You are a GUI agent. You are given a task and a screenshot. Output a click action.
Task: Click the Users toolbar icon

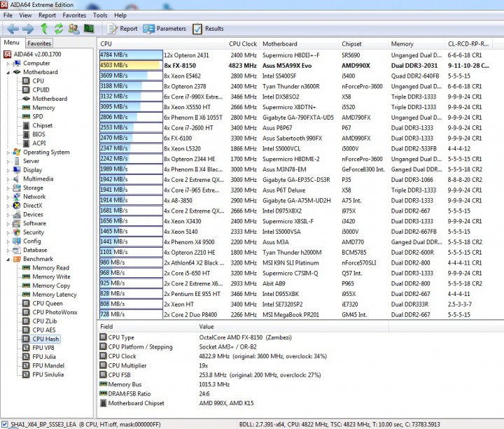tap(73, 29)
